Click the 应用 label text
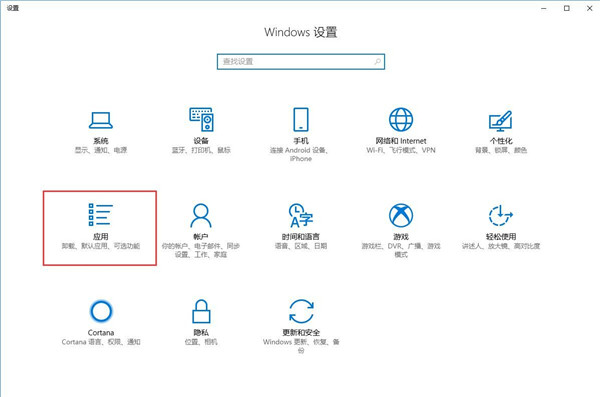The image size is (600, 397). coord(101,237)
